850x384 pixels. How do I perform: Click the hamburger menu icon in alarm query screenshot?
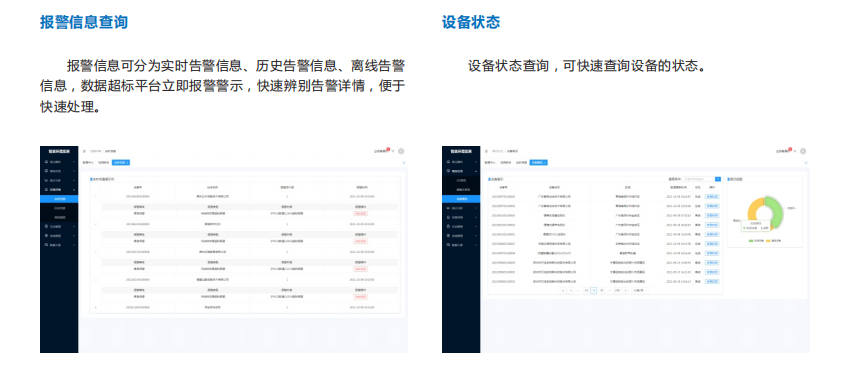[84, 151]
